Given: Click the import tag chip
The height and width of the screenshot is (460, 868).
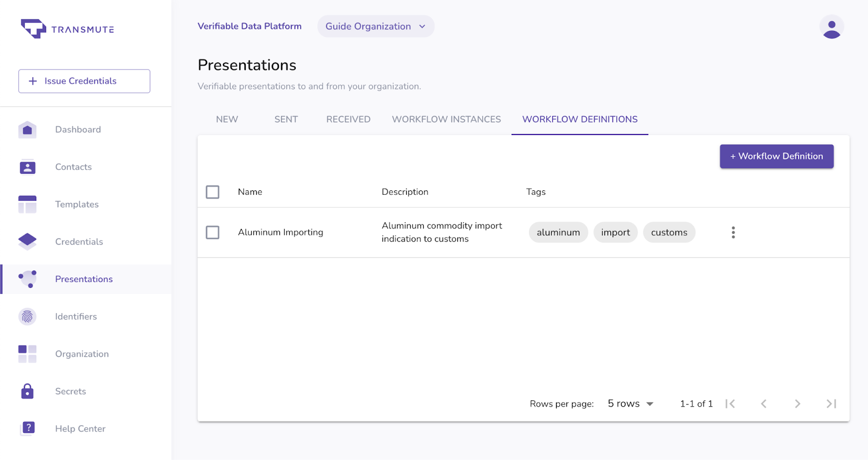Looking at the screenshot, I should 616,232.
